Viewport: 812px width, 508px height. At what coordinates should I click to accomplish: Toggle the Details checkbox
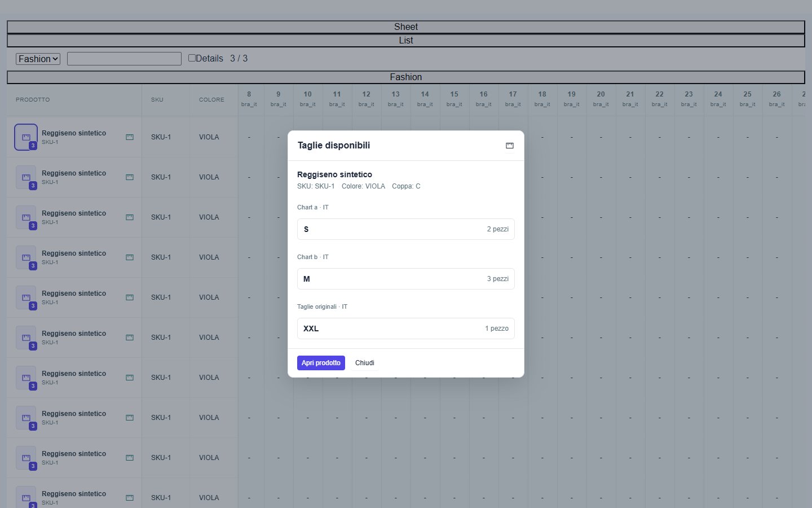click(192, 58)
